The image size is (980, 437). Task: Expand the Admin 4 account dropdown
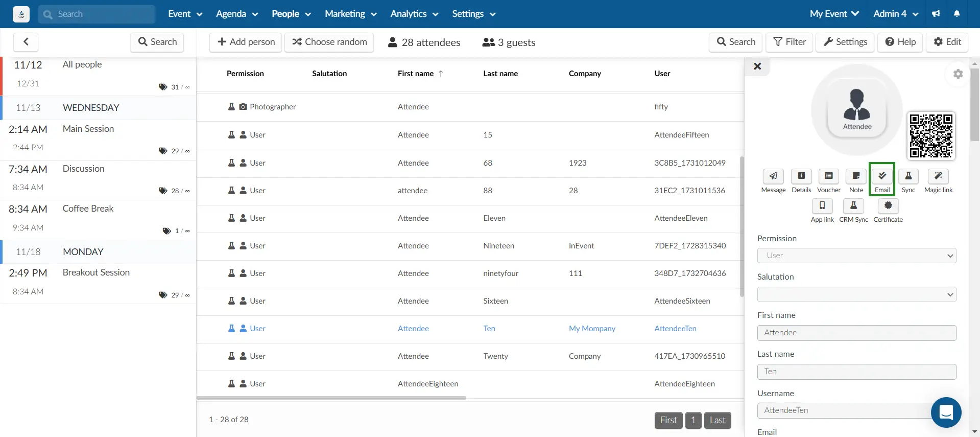click(x=896, y=14)
